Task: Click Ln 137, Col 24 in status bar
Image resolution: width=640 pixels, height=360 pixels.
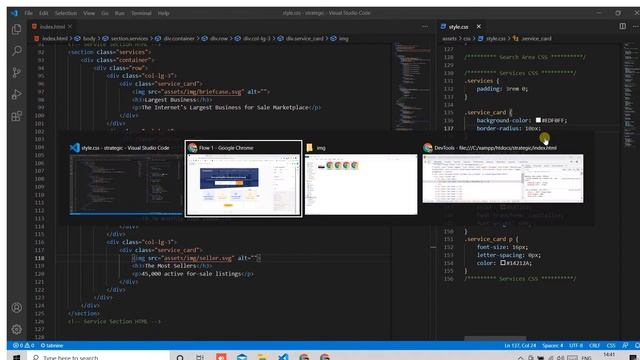Action: point(520,345)
